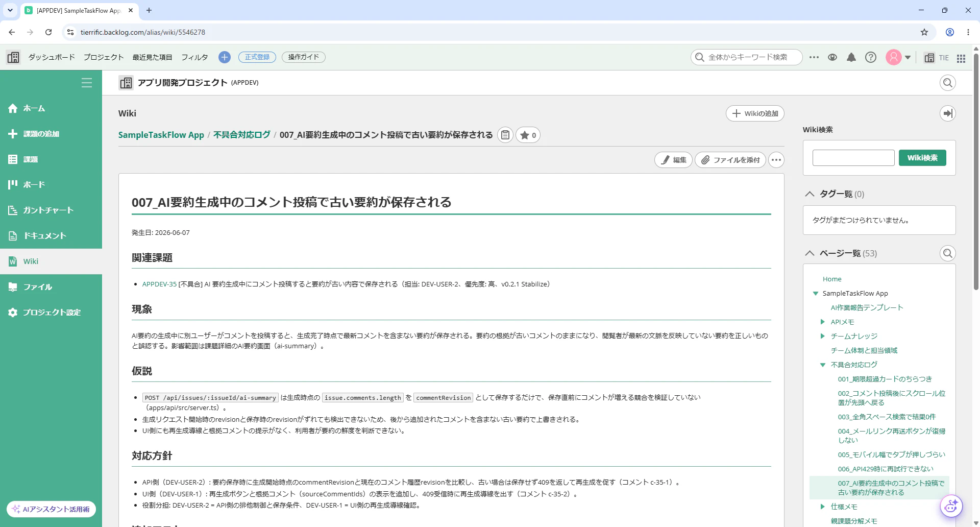Image resolution: width=980 pixels, height=527 pixels.
Task: Open the user avatar menu
Action: point(894,57)
